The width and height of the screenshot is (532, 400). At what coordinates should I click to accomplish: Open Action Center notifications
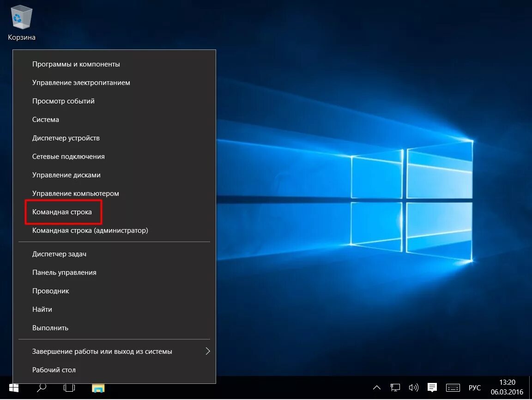(431, 388)
